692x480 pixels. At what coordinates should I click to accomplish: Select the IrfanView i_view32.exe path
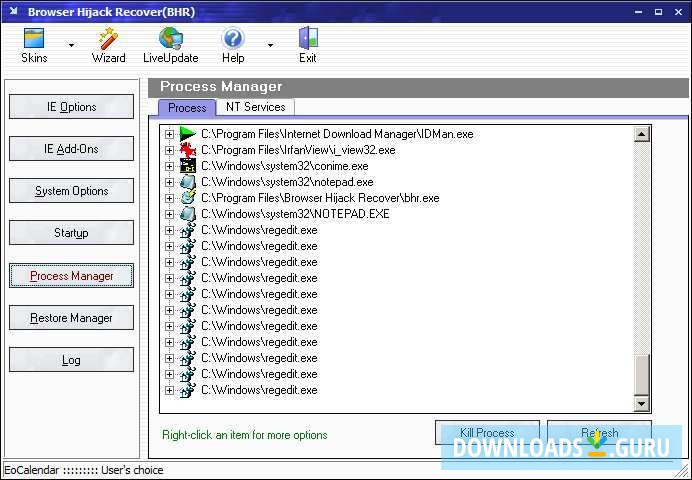point(298,150)
